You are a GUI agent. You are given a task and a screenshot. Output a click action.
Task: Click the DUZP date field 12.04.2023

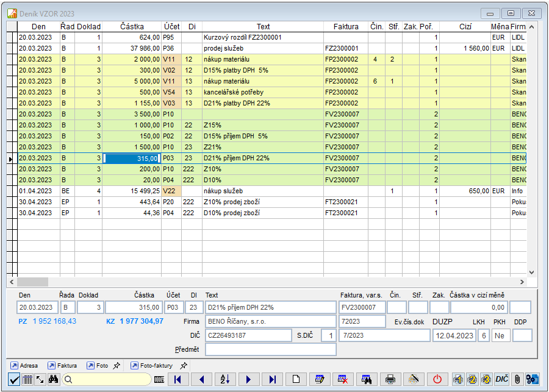pos(454,336)
